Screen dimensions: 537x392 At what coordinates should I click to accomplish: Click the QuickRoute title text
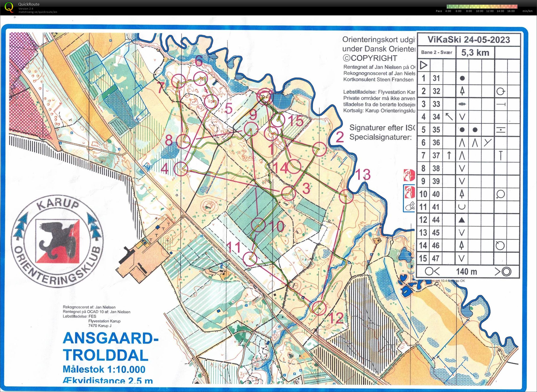click(x=29, y=4)
